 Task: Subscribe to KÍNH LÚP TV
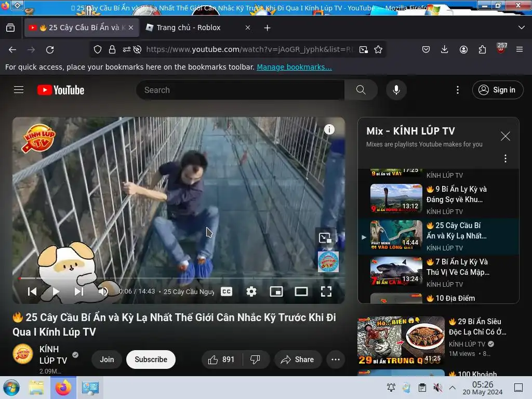(x=151, y=360)
